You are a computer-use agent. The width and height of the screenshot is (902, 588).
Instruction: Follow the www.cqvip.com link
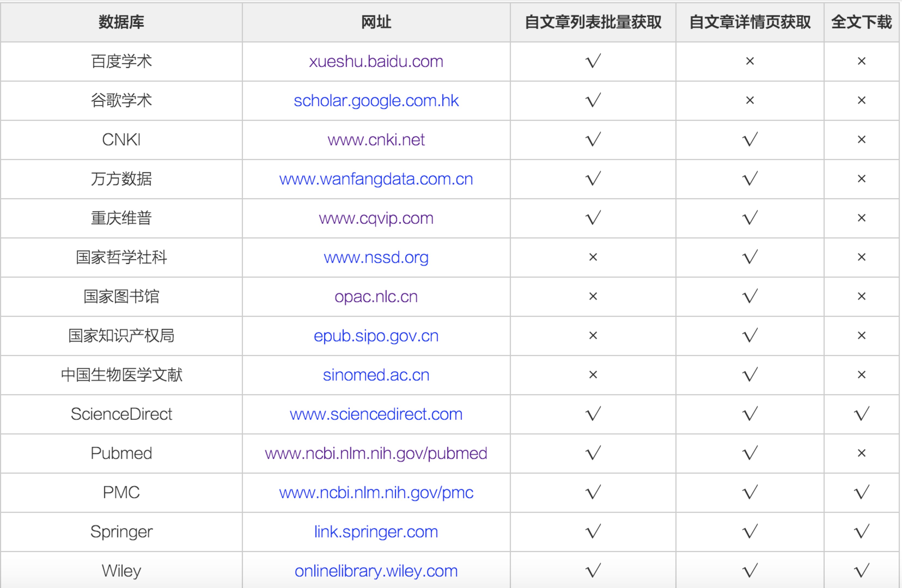pos(376,219)
